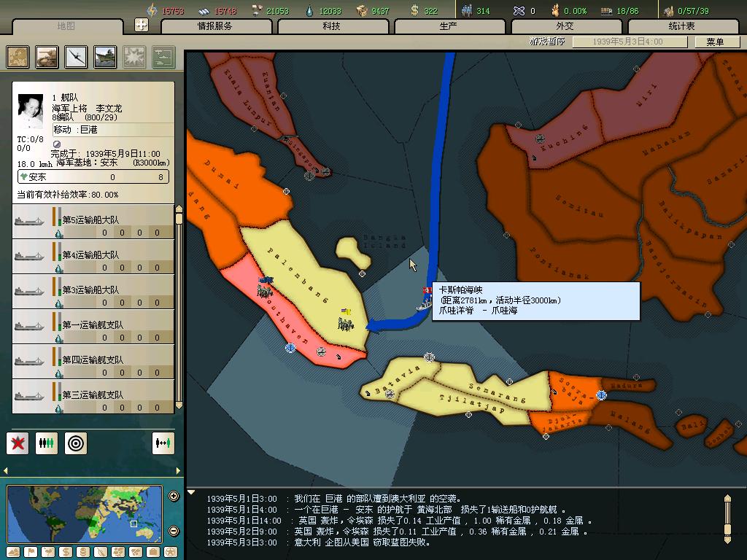747x560 pixels.
Task: Select the star victory points map mode
Action: (x=171, y=553)
